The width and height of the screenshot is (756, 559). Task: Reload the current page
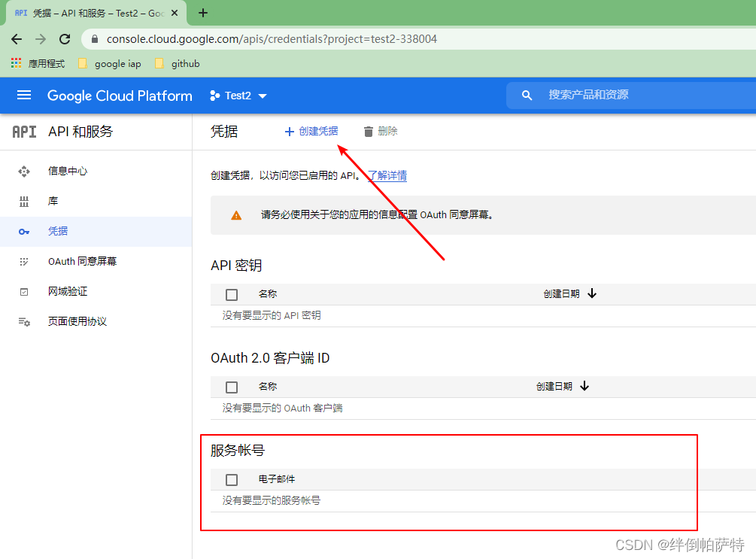click(x=65, y=39)
